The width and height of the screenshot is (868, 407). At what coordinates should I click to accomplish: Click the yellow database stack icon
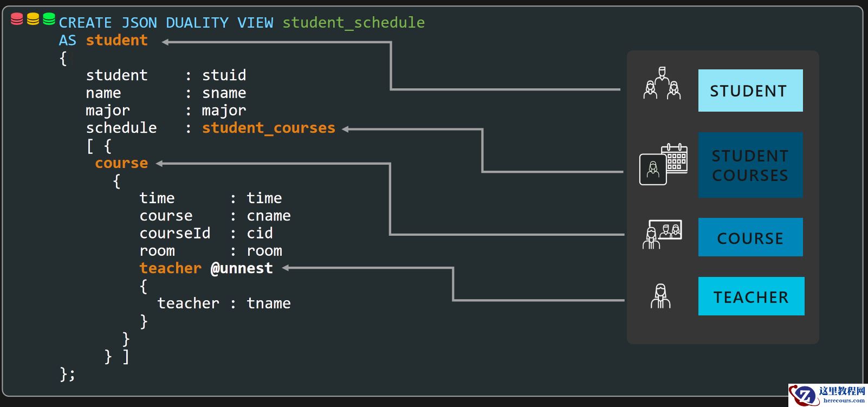tap(33, 20)
